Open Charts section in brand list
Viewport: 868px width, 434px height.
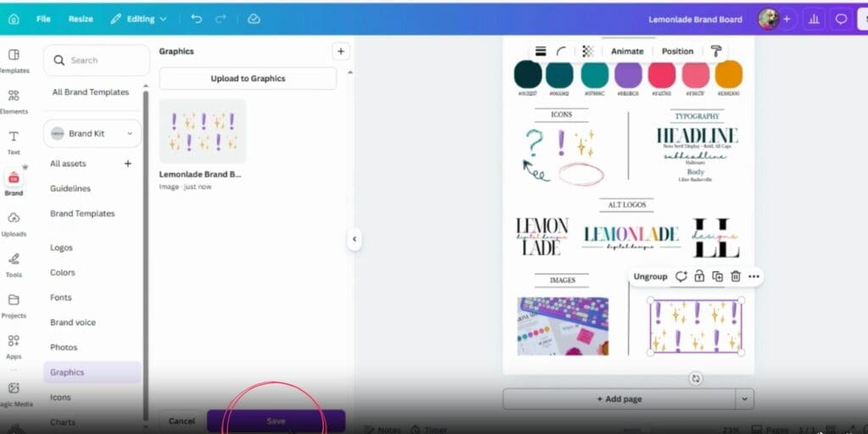(63, 422)
